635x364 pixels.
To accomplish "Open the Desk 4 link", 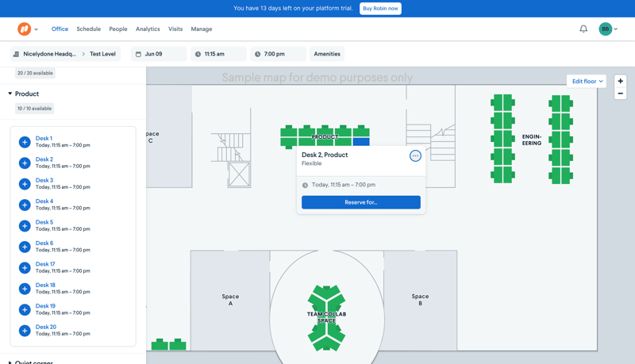I will (x=44, y=201).
